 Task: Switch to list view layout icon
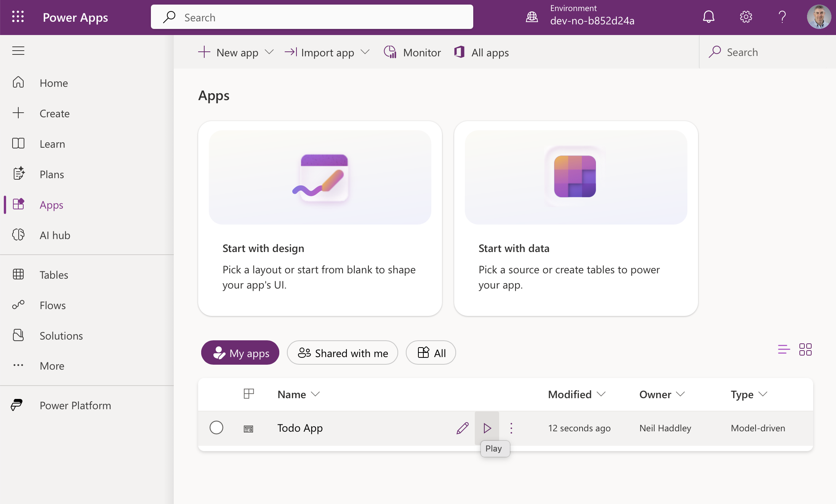pyautogui.click(x=784, y=349)
